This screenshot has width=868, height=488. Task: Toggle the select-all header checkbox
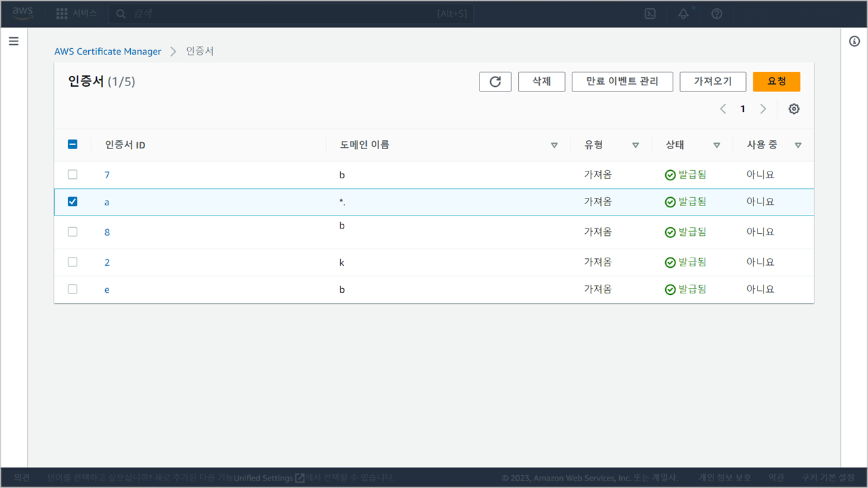click(x=73, y=144)
